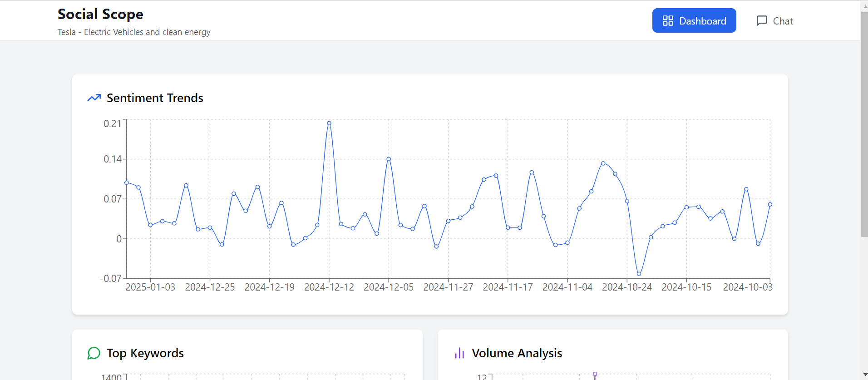This screenshot has width=868, height=380.
Task: Click the last data point at chart's right edge
Action: 770,204
